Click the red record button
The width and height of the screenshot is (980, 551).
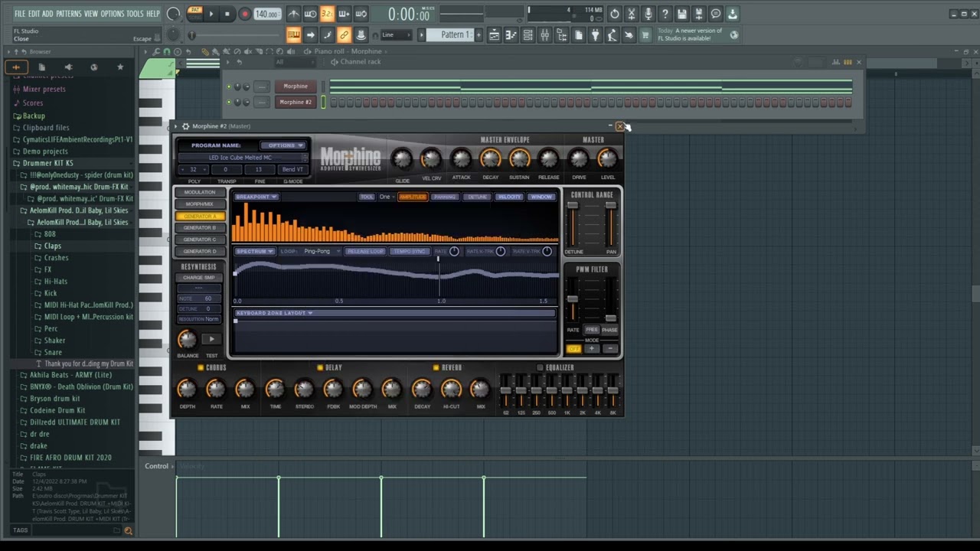pos(244,14)
